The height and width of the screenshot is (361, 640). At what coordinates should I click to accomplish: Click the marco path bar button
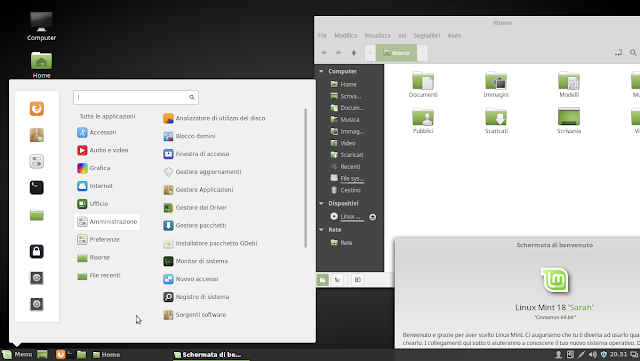pos(396,53)
